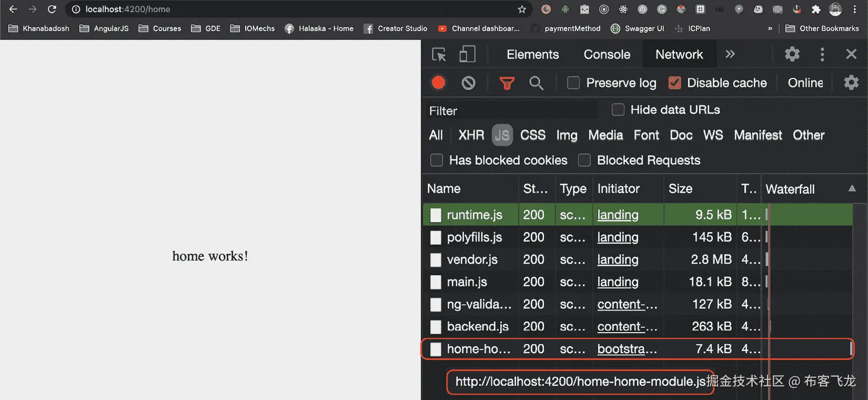
Task: Open the Chrome three-dot menu
Action: tap(855, 9)
